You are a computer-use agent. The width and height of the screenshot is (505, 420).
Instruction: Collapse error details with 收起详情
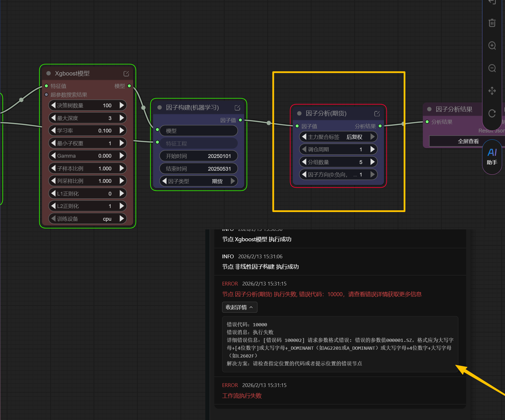click(x=239, y=307)
